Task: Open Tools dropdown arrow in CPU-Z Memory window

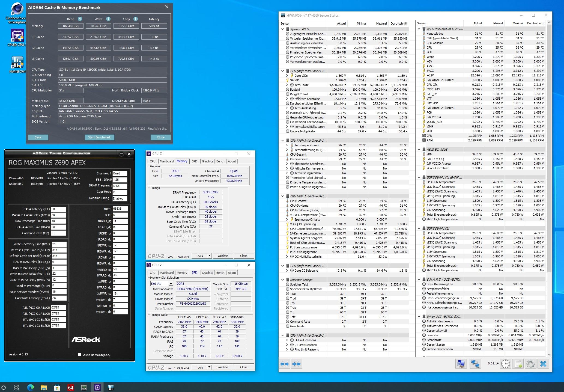Action: 209,256
